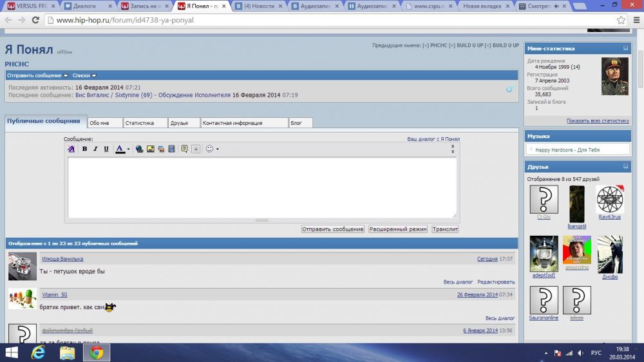Open the Списки dropdown menu
Screen dimensions: 644x362
click(x=84, y=75)
